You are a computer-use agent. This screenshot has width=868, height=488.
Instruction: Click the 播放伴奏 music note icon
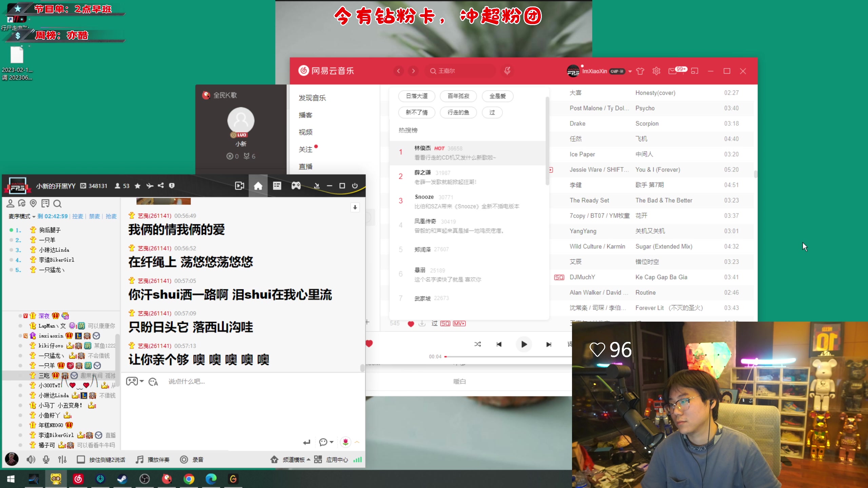(x=139, y=460)
